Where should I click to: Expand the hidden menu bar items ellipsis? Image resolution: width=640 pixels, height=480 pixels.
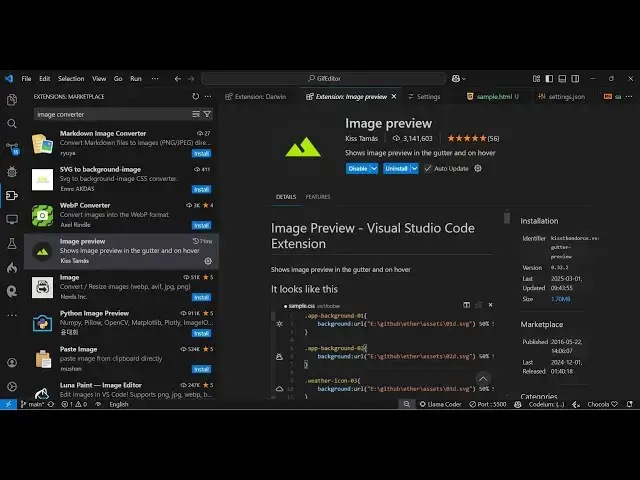click(x=155, y=78)
